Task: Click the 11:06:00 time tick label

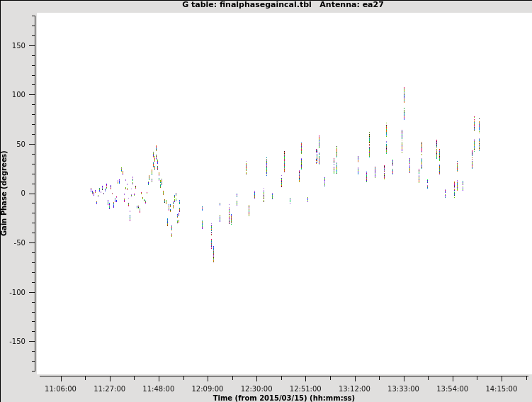Action: (60, 389)
